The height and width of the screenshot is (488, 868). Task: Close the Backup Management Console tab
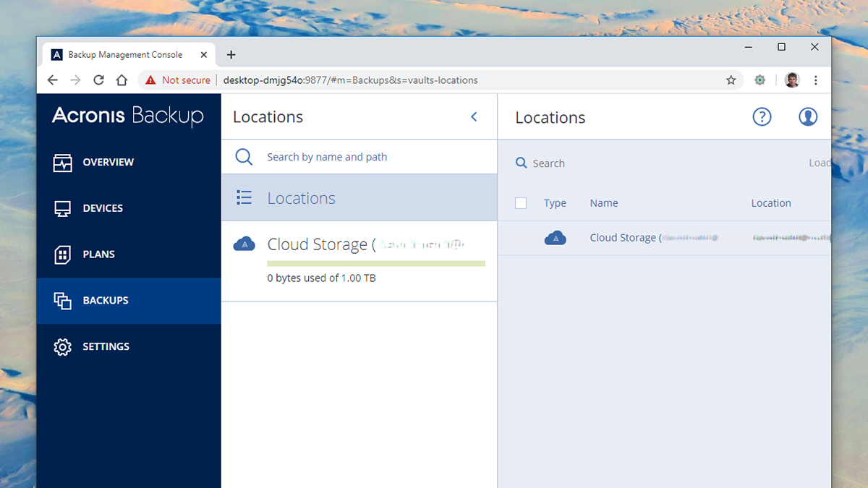point(204,55)
